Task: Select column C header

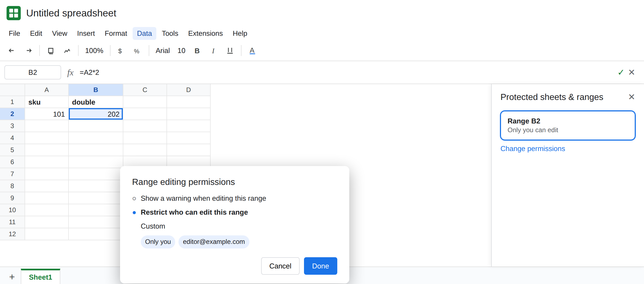Action: tap(145, 90)
